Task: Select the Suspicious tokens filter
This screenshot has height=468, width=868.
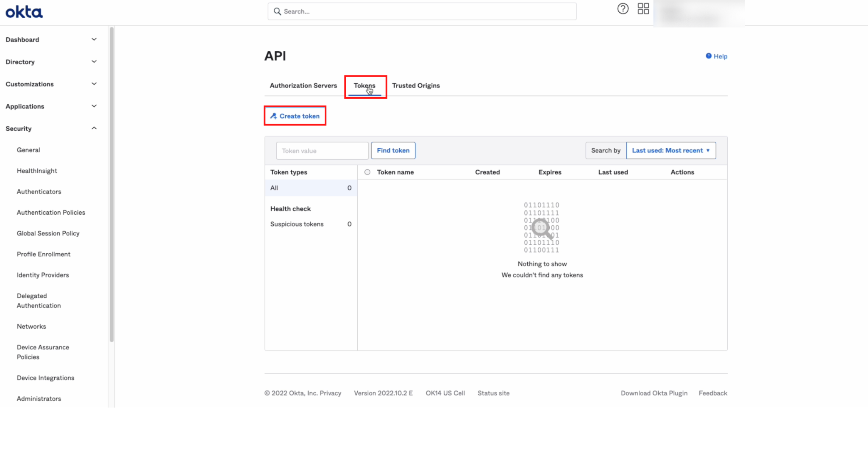Action: coord(297,224)
